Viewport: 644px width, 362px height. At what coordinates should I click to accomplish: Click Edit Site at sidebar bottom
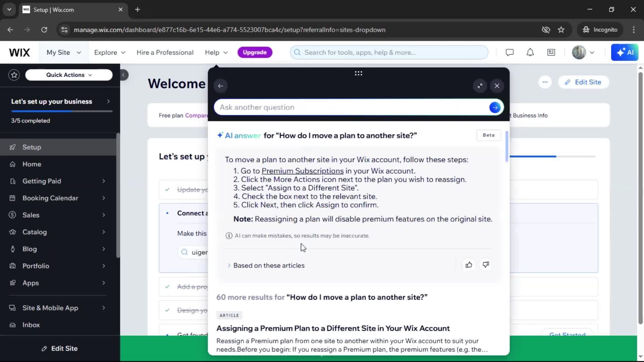coord(60,349)
